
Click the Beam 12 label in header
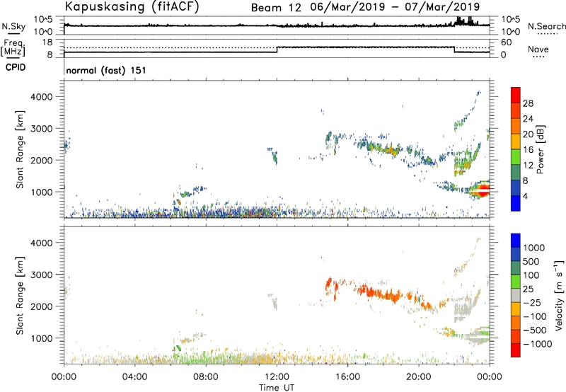276,8
